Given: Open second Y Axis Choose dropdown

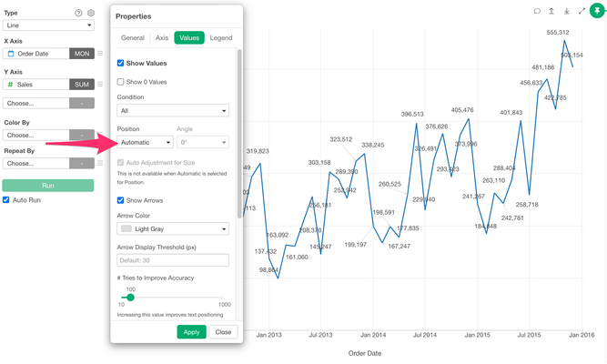Looking at the screenshot, I should (x=36, y=103).
